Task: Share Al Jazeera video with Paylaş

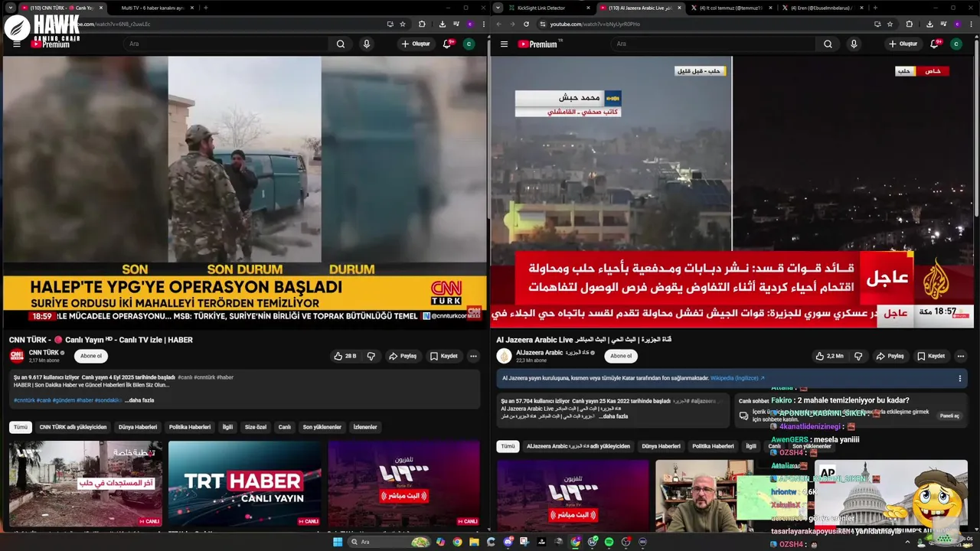Action: [x=890, y=356]
